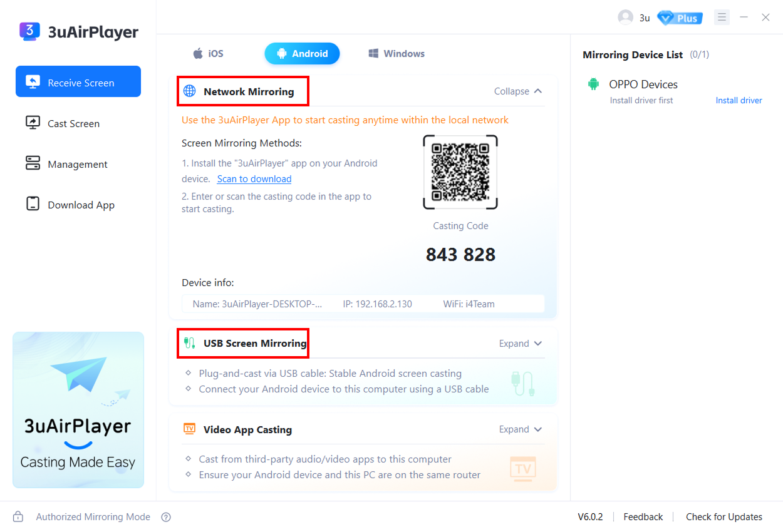Screen dimensions: 783x532
Task: Expand the Video App Casting section
Action: coord(520,429)
